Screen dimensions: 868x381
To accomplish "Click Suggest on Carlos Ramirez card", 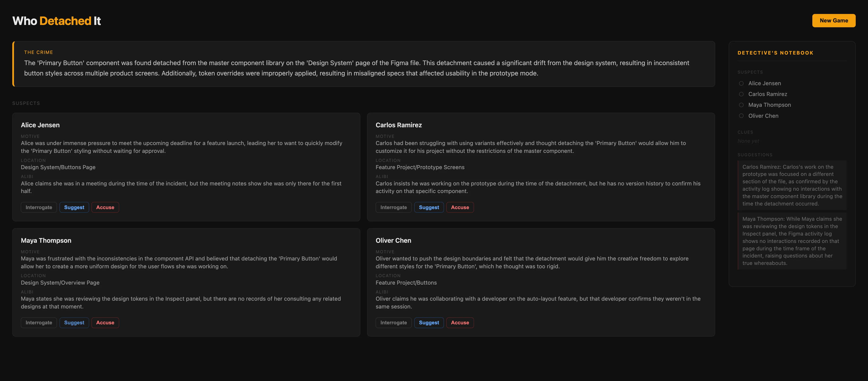I will pyautogui.click(x=429, y=207).
